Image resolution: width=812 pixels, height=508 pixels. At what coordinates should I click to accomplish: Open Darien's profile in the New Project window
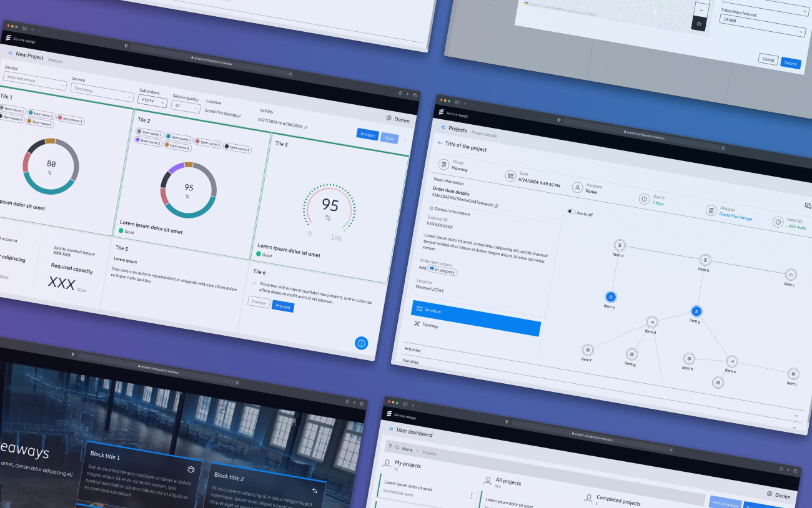tap(397, 119)
